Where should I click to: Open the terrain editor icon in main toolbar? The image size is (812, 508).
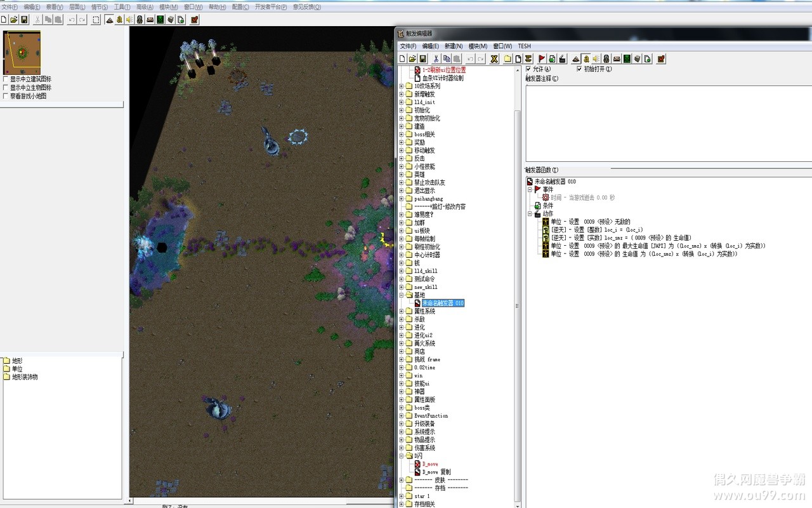pyautogui.click(x=109, y=20)
